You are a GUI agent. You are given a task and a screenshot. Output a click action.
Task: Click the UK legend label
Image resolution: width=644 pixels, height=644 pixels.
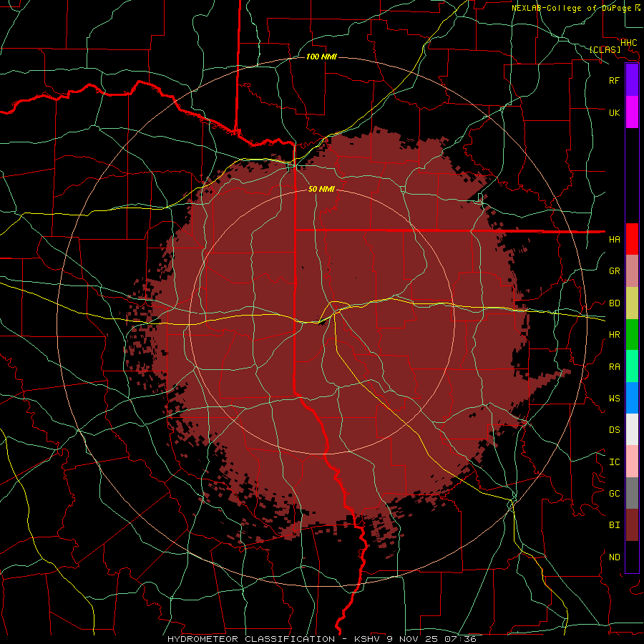pos(614,112)
